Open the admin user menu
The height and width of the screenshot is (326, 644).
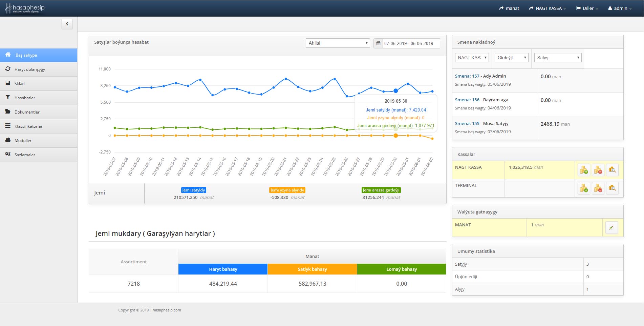coord(620,8)
